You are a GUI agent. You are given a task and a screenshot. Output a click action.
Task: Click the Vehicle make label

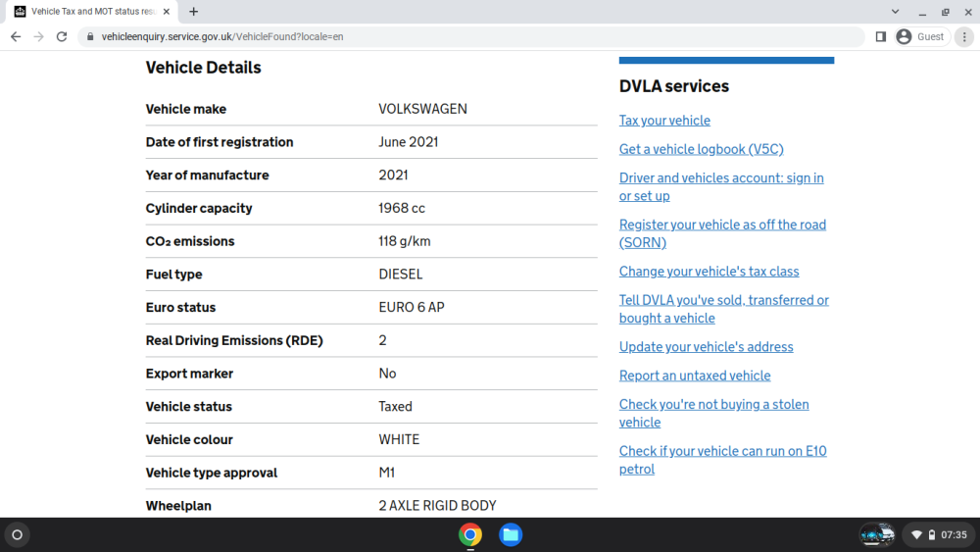[x=185, y=109]
